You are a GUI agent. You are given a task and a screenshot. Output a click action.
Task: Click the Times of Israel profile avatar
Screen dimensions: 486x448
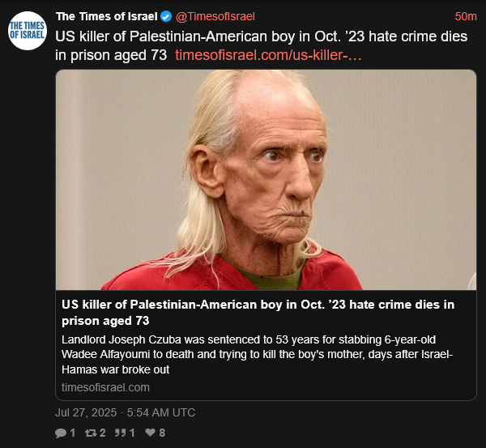(28, 31)
